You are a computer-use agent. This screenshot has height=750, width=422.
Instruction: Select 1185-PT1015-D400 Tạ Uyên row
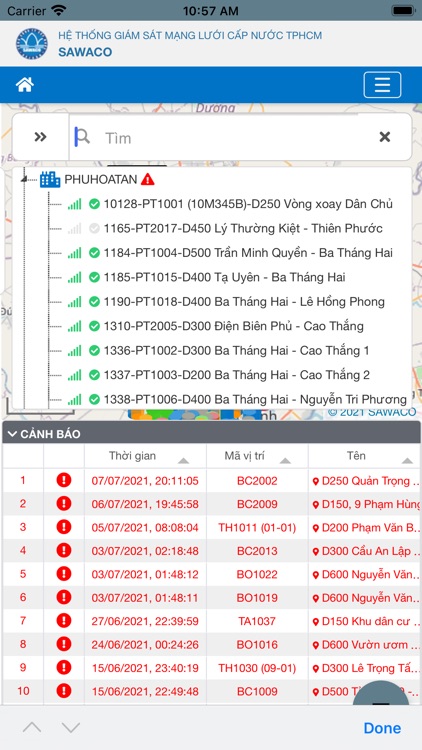224,277
